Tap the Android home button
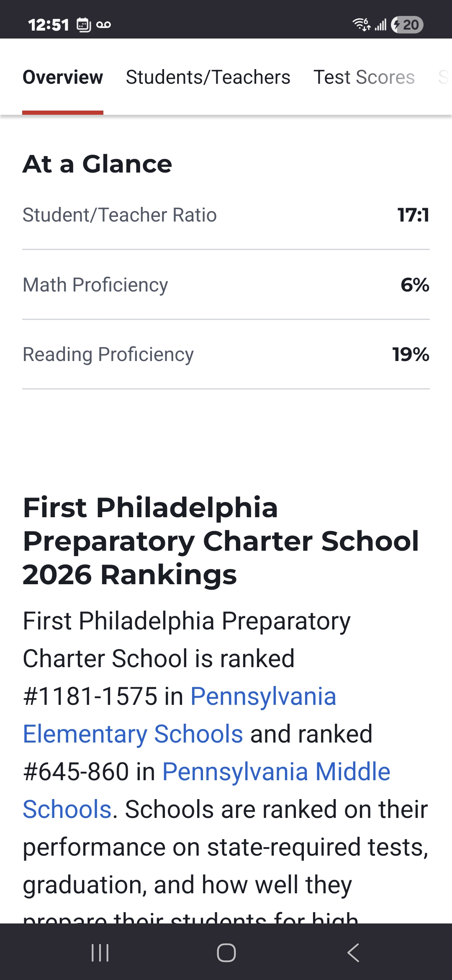Viewport: 452px width, 980px height. (x=226, y=953)
